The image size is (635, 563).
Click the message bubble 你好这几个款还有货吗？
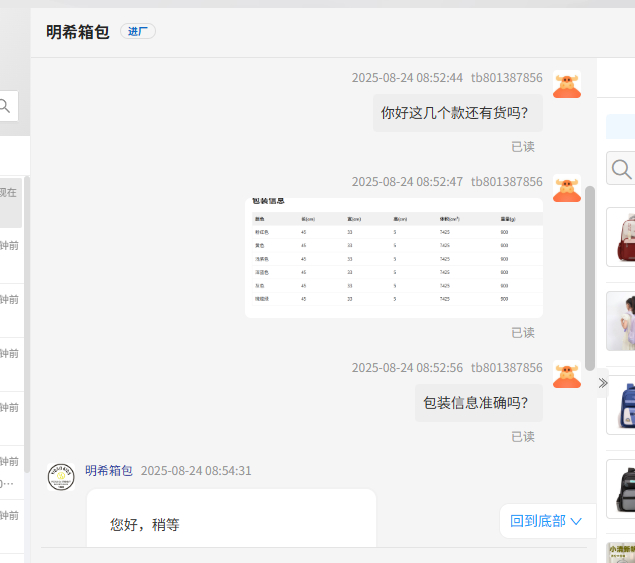click(457, 113)
